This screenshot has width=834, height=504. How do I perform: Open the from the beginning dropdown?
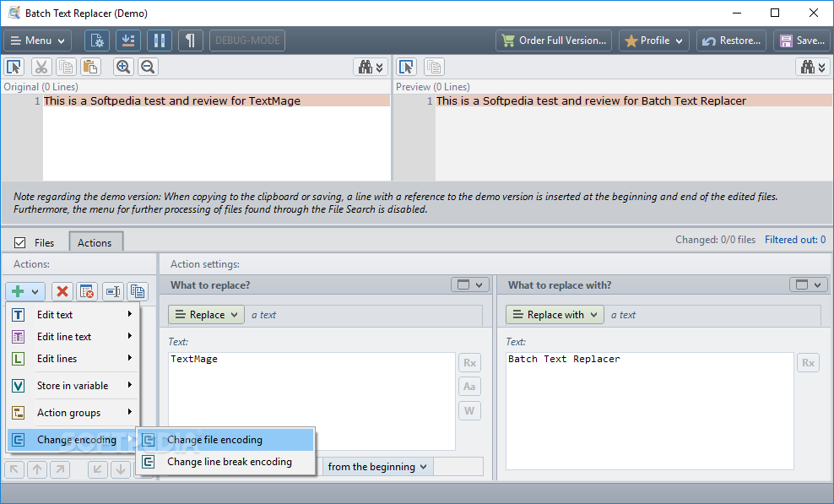point(377,467)
